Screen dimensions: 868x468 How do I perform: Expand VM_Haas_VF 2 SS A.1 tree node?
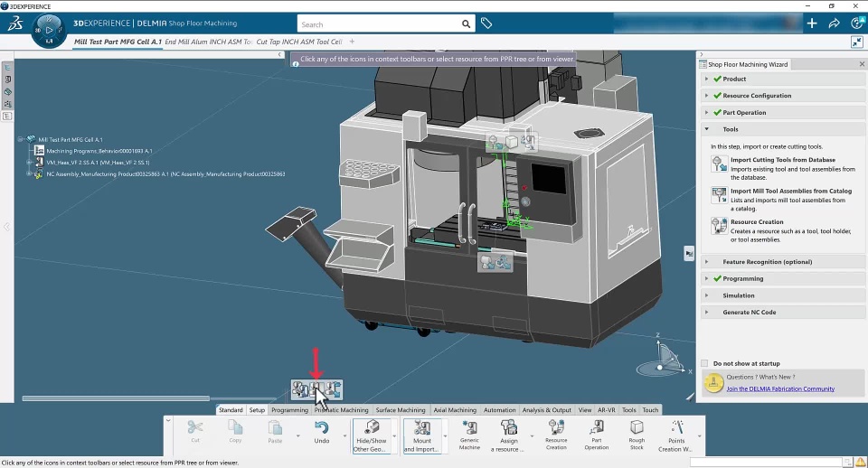[x=29, y=162]
